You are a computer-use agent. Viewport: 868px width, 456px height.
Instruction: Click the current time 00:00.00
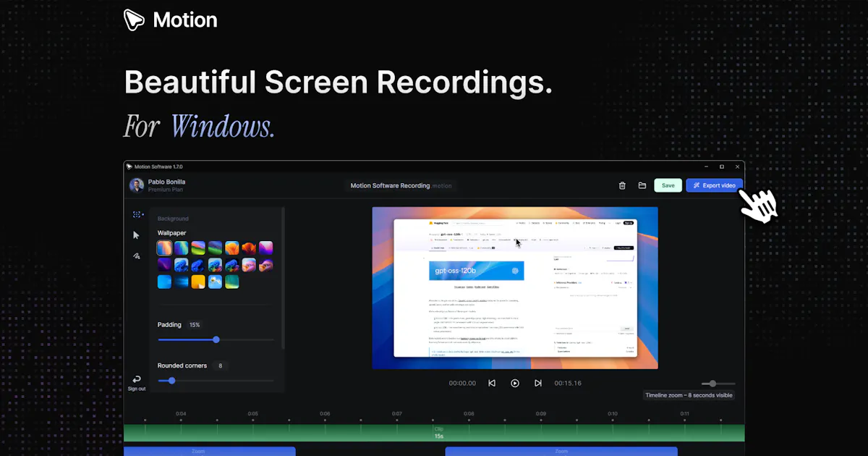click(x=462, y=383)
